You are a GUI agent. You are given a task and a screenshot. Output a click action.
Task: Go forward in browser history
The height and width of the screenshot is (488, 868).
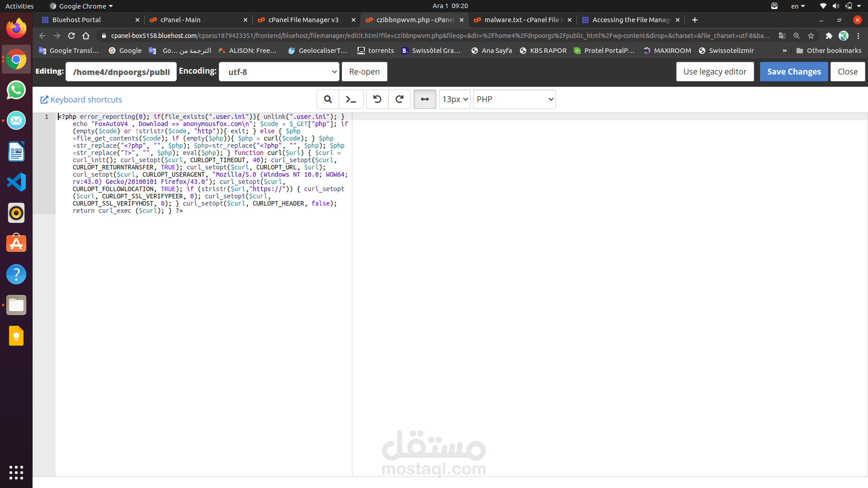(57, 36)
